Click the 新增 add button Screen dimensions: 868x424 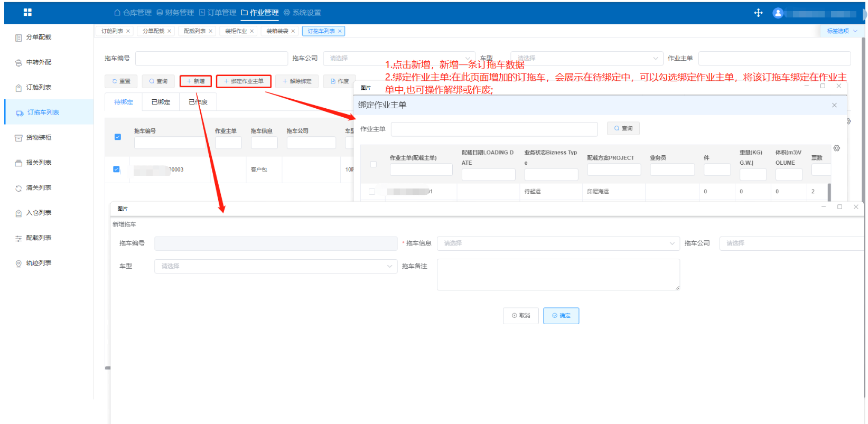point(195,81)
